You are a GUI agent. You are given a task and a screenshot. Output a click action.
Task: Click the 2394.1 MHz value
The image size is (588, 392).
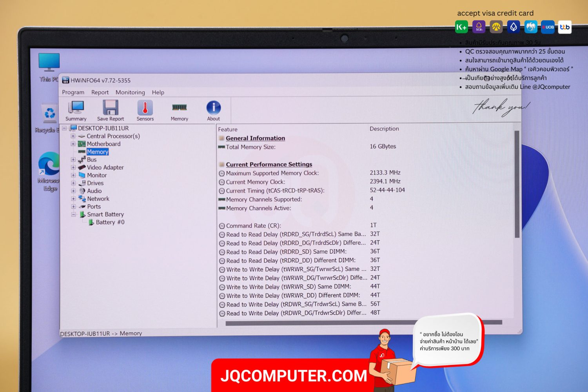click(385, 181)
